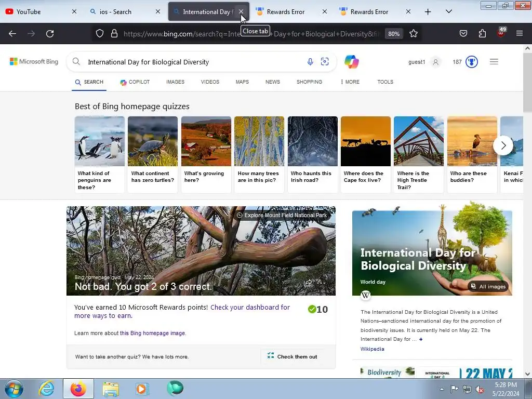Open the Cape fox quiz card
The width and height of the screenshot is (532, 399).
pyautogui.click(x=365, y=154)
